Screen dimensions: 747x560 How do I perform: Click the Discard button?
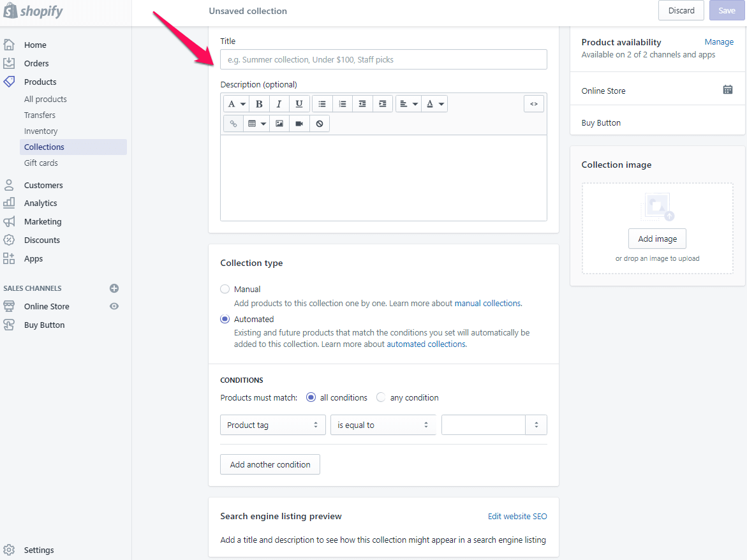pyautogui.click(x=681, y=10)
